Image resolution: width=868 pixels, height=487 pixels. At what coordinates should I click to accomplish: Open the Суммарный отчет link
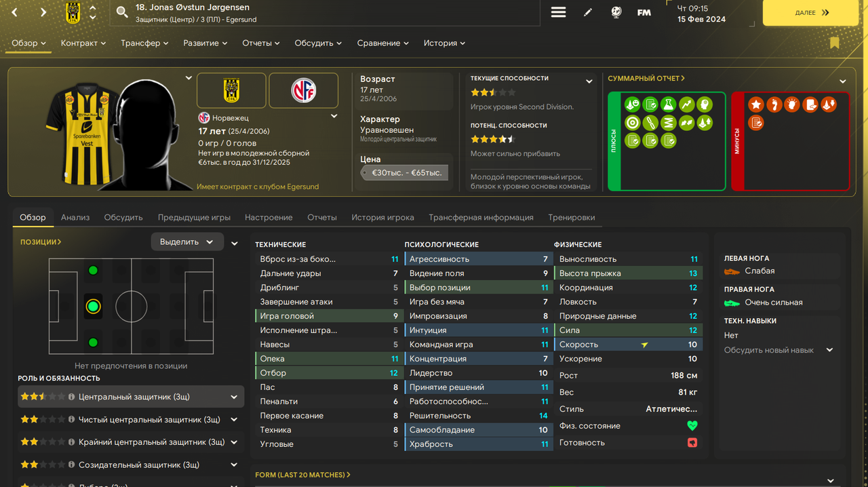pos(646,79)
